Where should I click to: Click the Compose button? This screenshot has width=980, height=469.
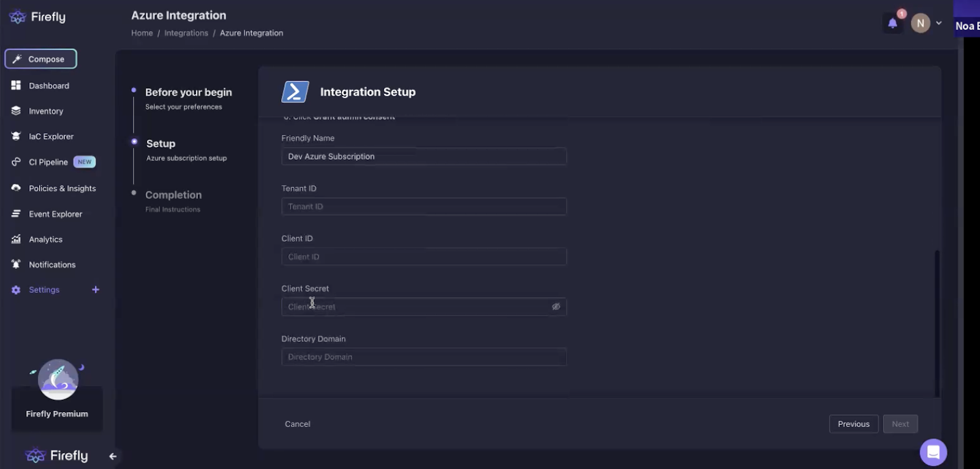40,59
